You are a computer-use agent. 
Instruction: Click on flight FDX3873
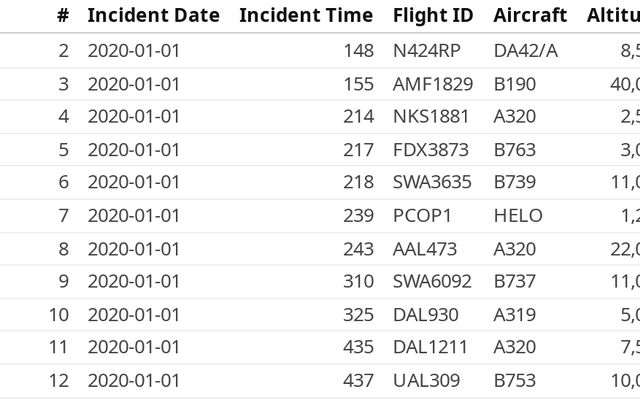431,150
